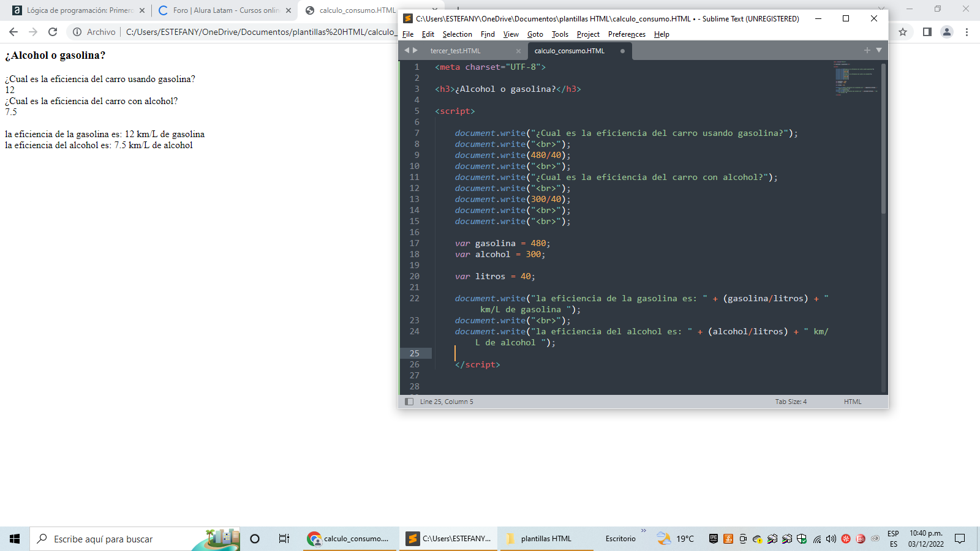The height and width of the screenshot is (551, 980).
Task: Click the editor vertical scrollbar
Action: tap(883, 138)
